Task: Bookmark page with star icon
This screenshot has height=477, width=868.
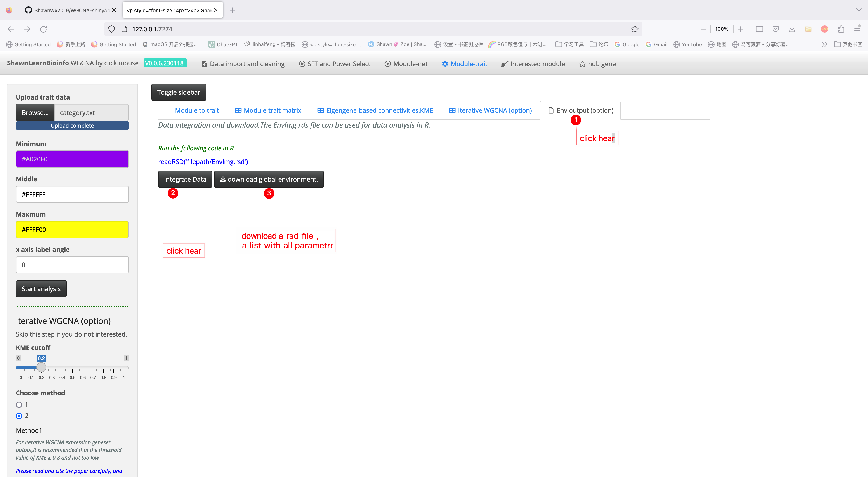Action: 635,29
